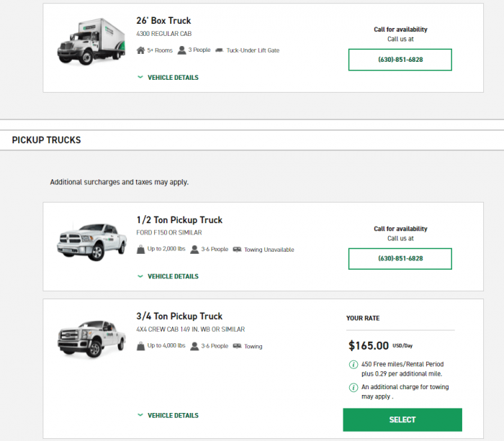Click the weight icon beside Up to 4,000 lbs

140,346
